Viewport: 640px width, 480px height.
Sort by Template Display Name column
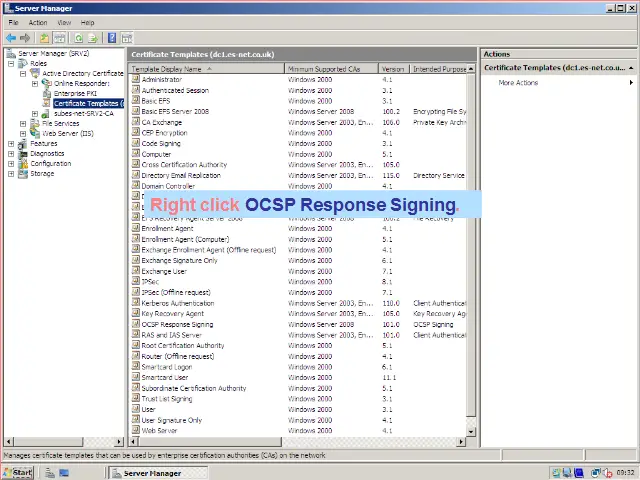pos(207,69)
